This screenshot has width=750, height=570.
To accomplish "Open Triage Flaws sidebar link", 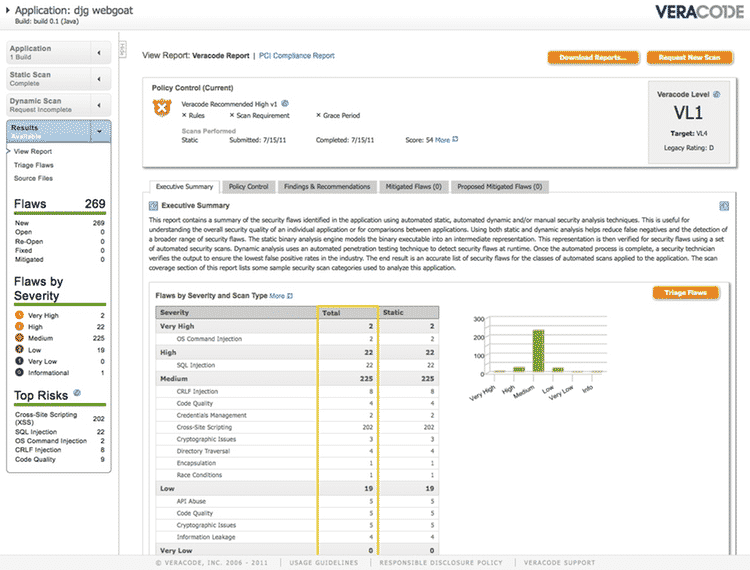I will pos(33,165).
